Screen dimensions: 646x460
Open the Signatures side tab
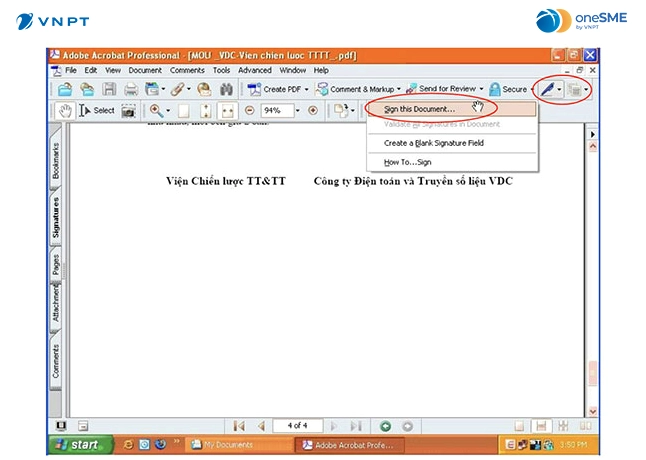click(x=56, y=217)
